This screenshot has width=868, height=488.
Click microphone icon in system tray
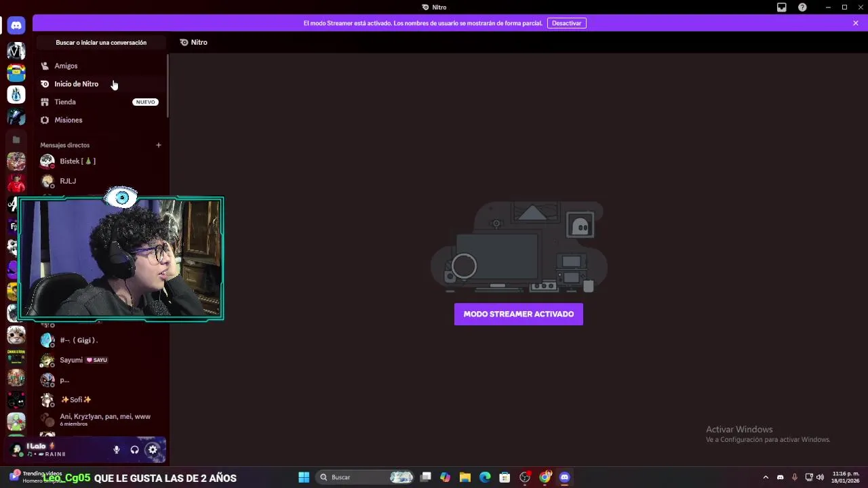794,477
